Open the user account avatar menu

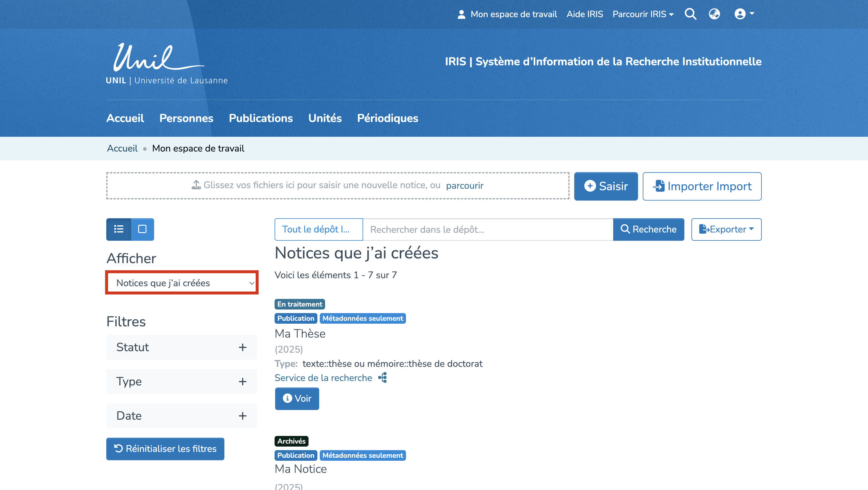[744, 14]
